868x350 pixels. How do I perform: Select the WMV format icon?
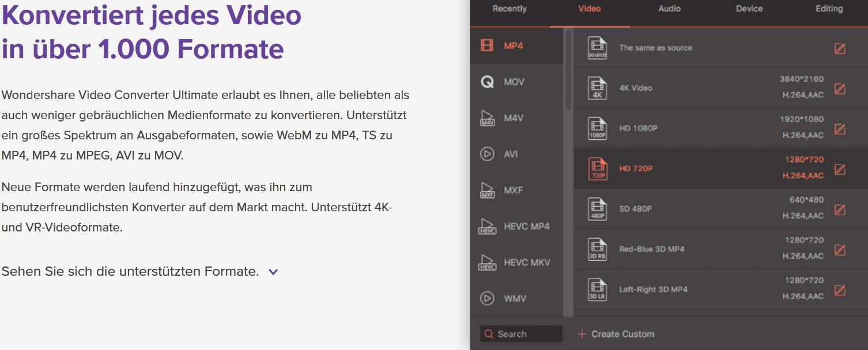click(x=487, y=298)
